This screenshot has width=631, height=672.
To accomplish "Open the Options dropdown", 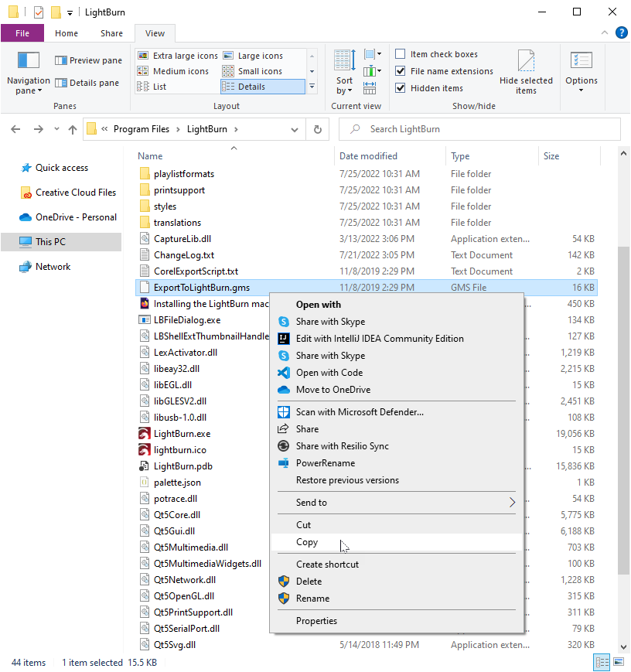I will click(x=581, y=70).
